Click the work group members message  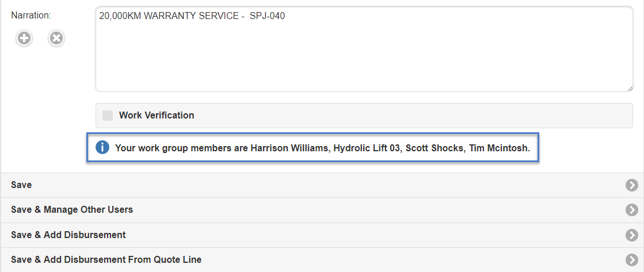click(x=322, y=148)
